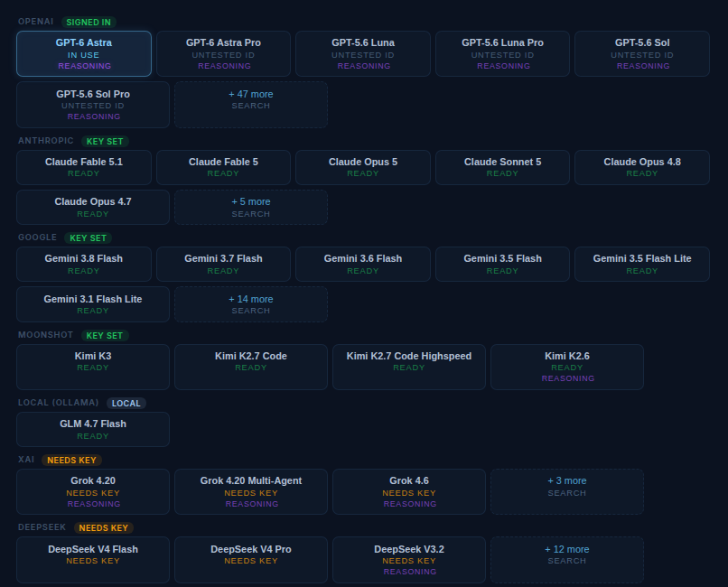
Task: Select the Kimi K3 model
Action: (93, 367)
